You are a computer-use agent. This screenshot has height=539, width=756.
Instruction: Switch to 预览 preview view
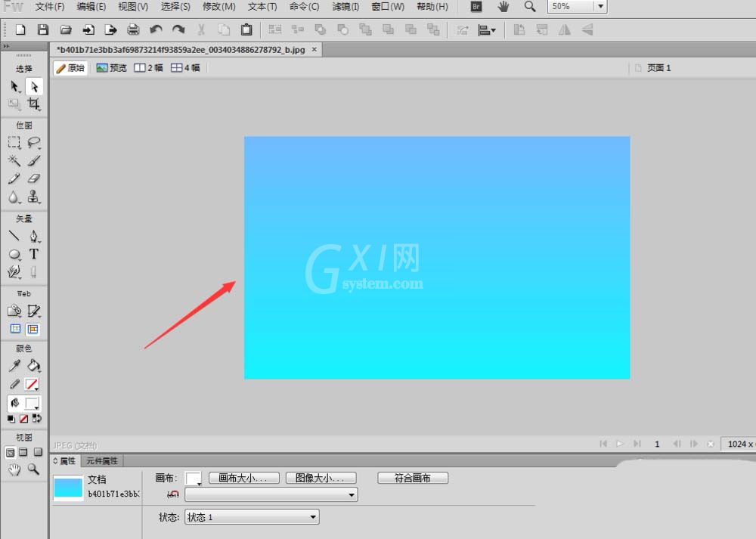111,68
